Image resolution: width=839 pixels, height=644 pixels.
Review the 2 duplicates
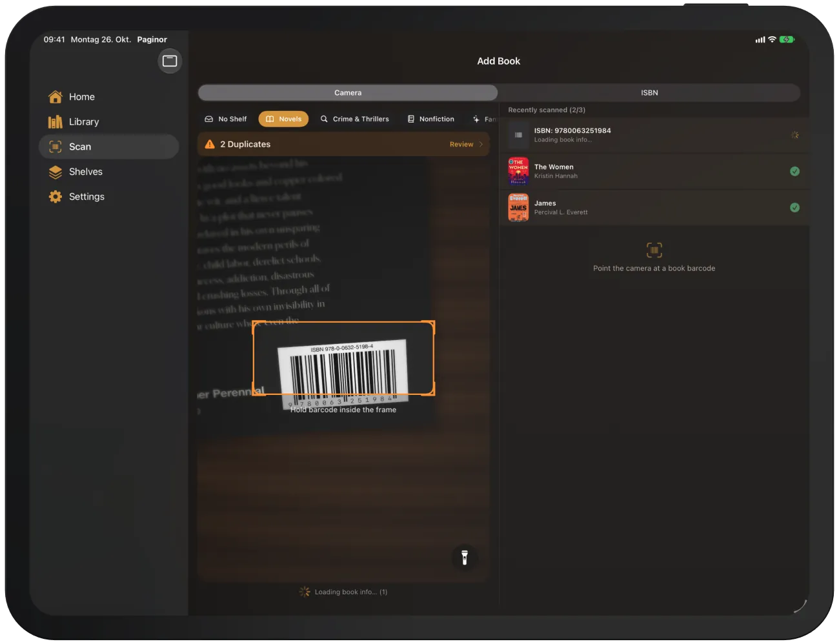tap(466, 145)
